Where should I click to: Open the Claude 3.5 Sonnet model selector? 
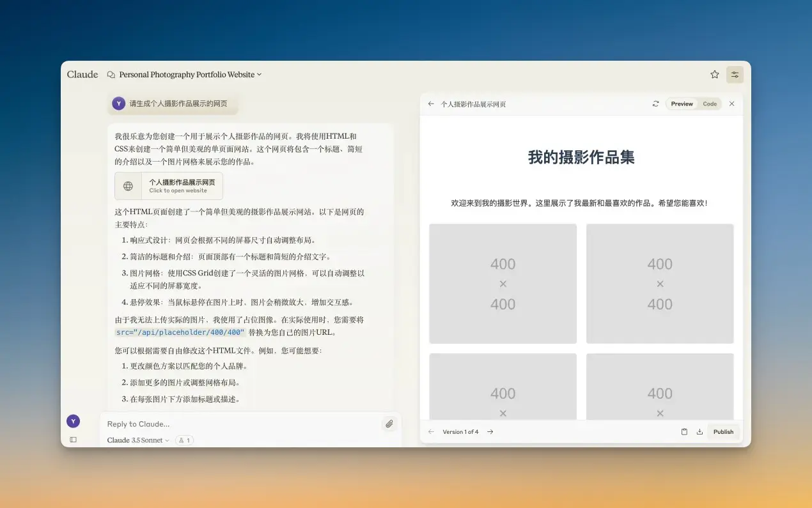138,440
